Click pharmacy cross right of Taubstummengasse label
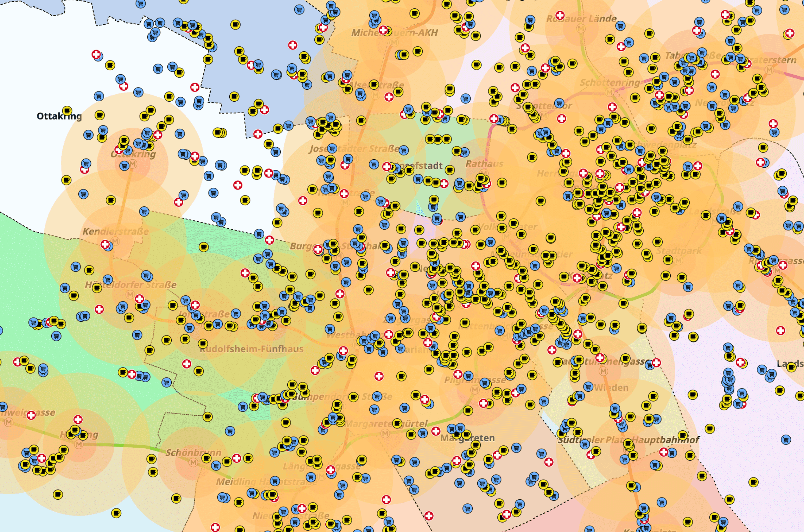 click(656, 363)
